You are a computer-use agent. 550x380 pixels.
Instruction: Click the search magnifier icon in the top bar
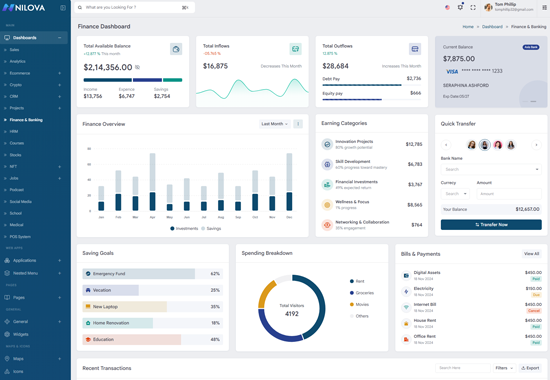coord(80,7)
